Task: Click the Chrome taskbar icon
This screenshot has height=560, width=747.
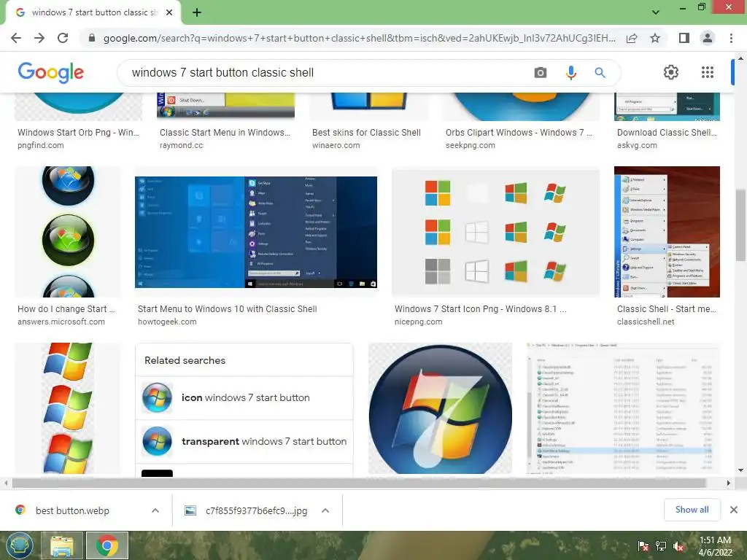Action: [x=107, y=545]
